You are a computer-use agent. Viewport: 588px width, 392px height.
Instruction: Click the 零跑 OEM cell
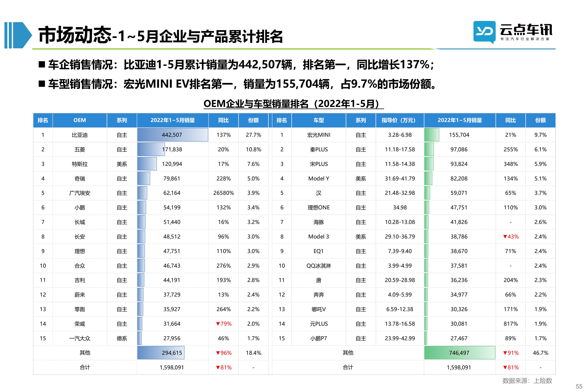(80, 309)
